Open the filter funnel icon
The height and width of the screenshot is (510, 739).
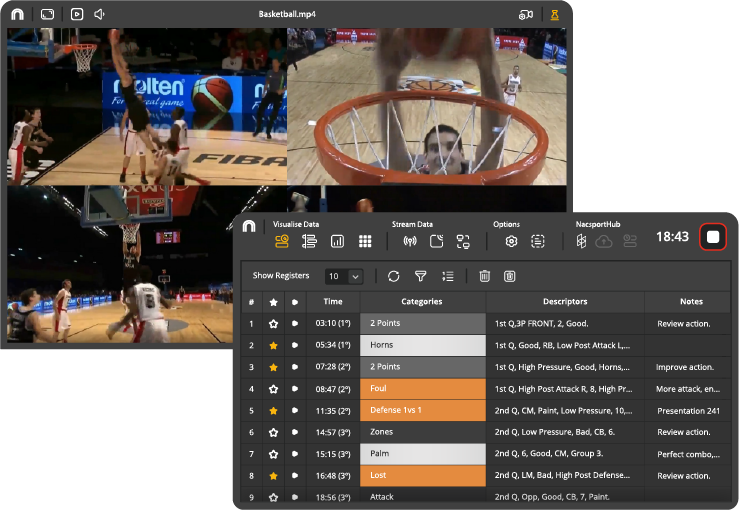tap(420, 276)
